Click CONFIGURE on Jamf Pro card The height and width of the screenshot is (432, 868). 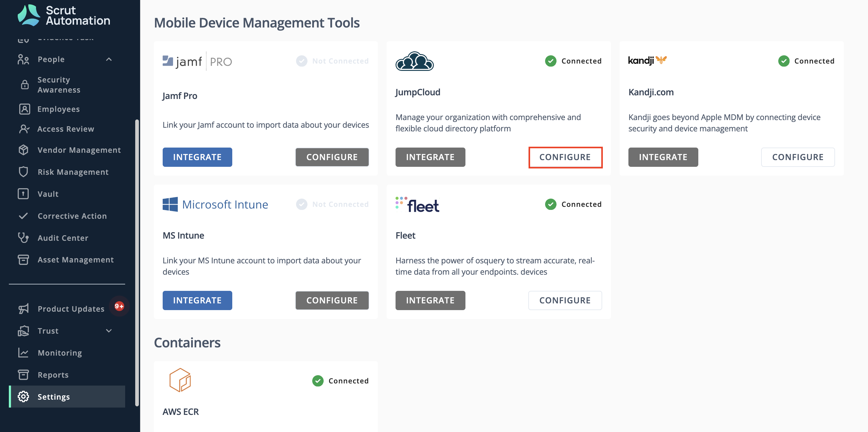click(332, 157)
